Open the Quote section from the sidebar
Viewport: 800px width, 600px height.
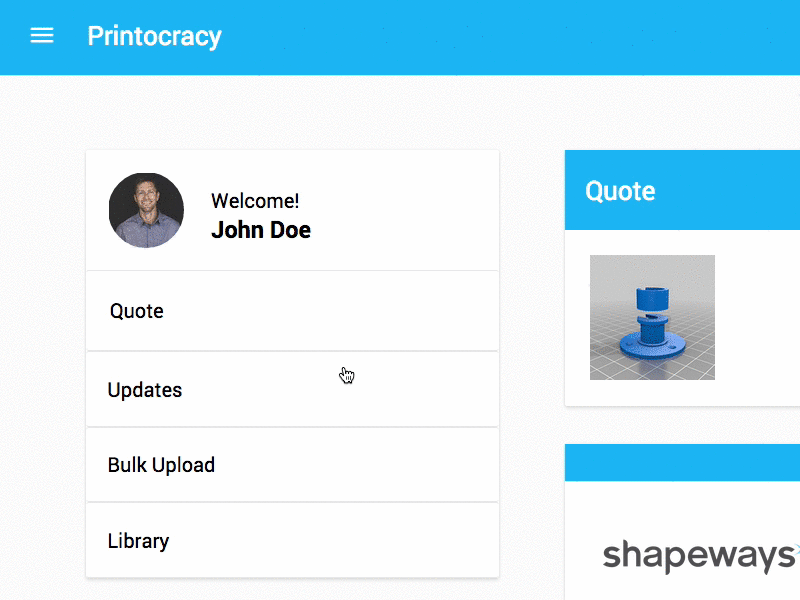pyautogui.click(x=136, y=311)
